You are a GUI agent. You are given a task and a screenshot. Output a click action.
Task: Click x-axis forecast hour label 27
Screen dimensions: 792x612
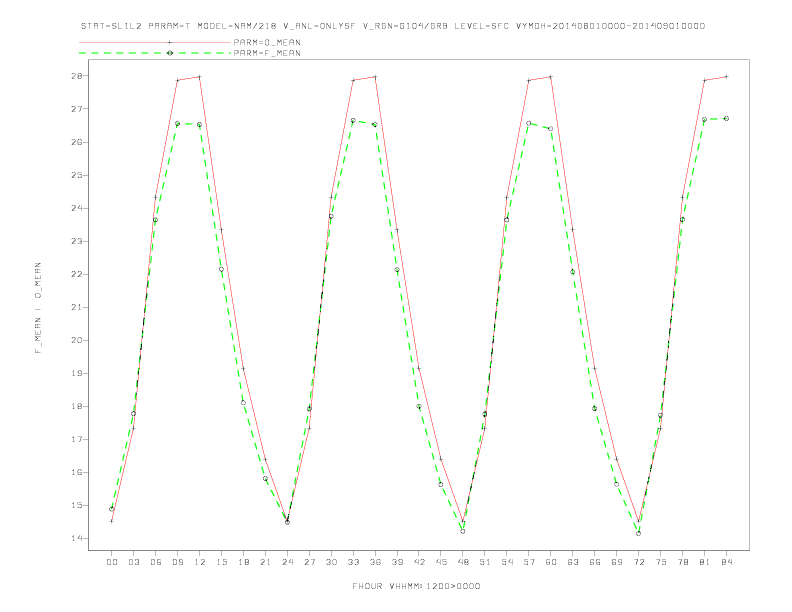[309, 562]
